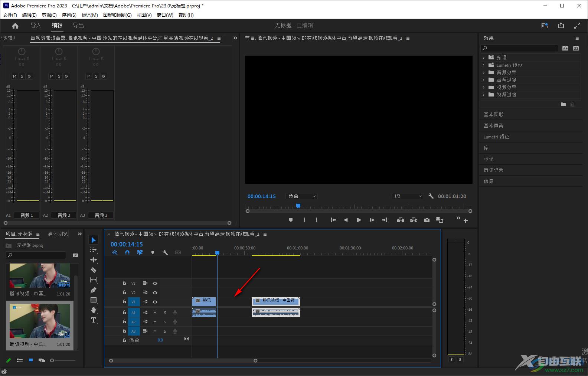
Task: Toggle insert sequences as nests
Action: 115,252
